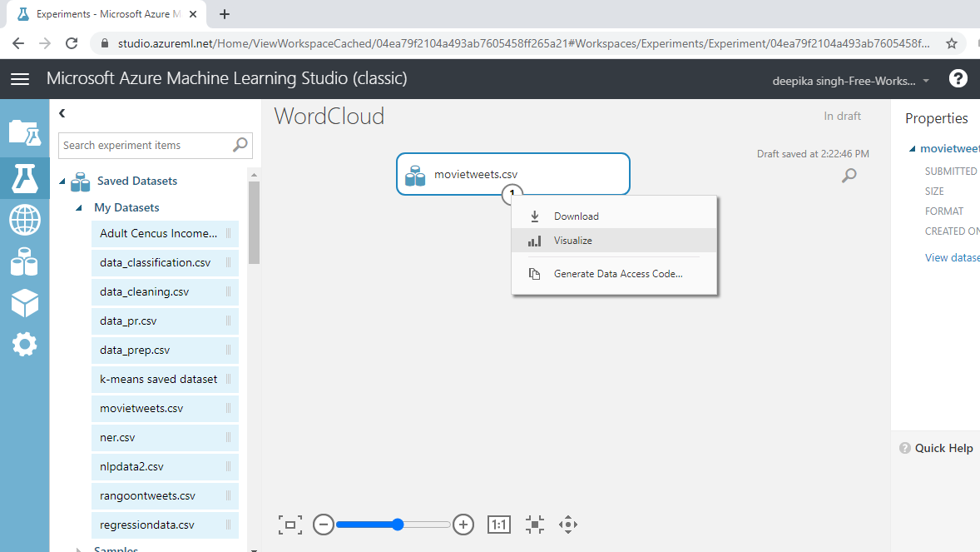980x552 pixels.
Task: Click the browser address bar
Action: point(524,43)
